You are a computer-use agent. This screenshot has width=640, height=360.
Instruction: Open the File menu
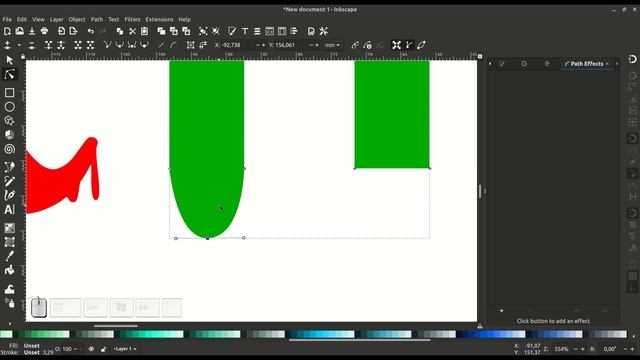[7, 19]
